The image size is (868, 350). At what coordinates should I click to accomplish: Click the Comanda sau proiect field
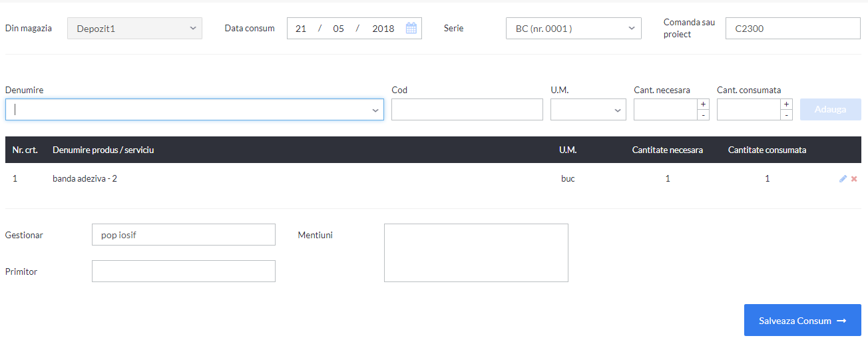tap(793, 28)
